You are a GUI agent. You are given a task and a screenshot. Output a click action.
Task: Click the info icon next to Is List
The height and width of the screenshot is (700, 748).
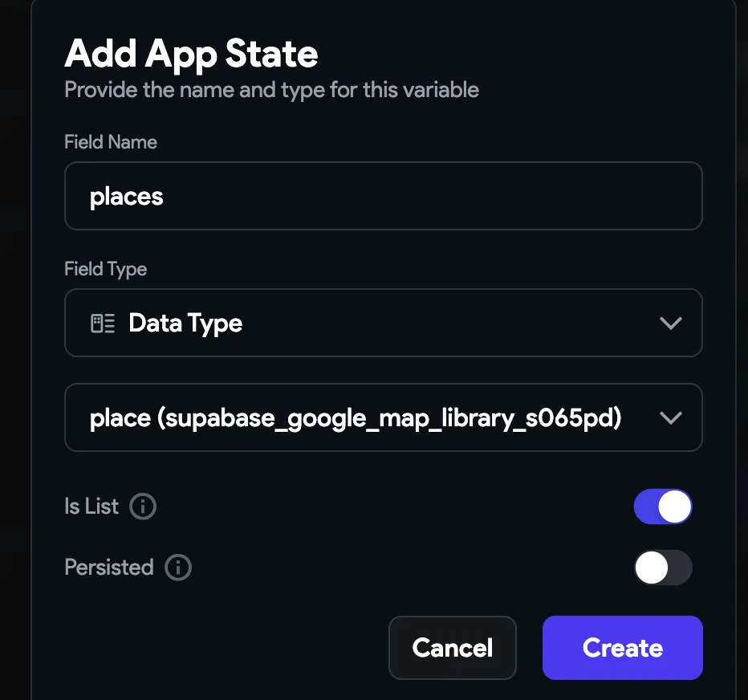[x=143, y=507]
